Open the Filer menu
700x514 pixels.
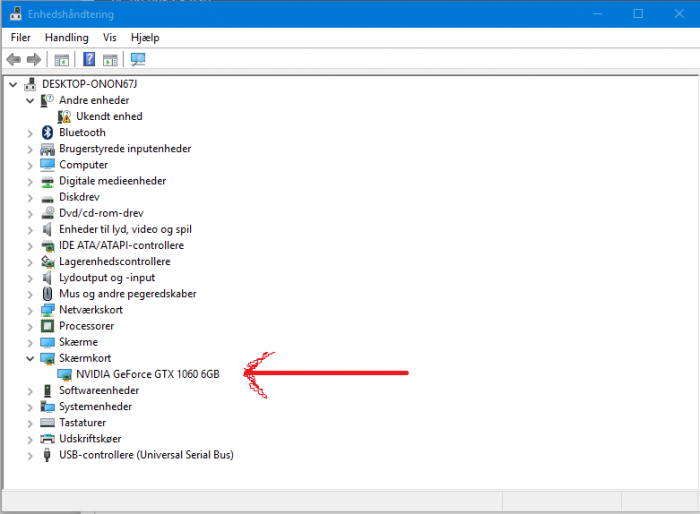tap(21, 38)
